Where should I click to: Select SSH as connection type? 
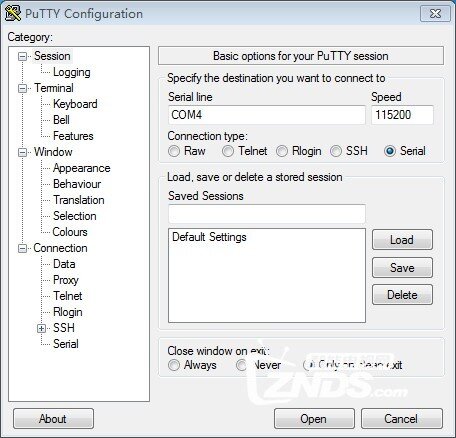click(336, 151)
